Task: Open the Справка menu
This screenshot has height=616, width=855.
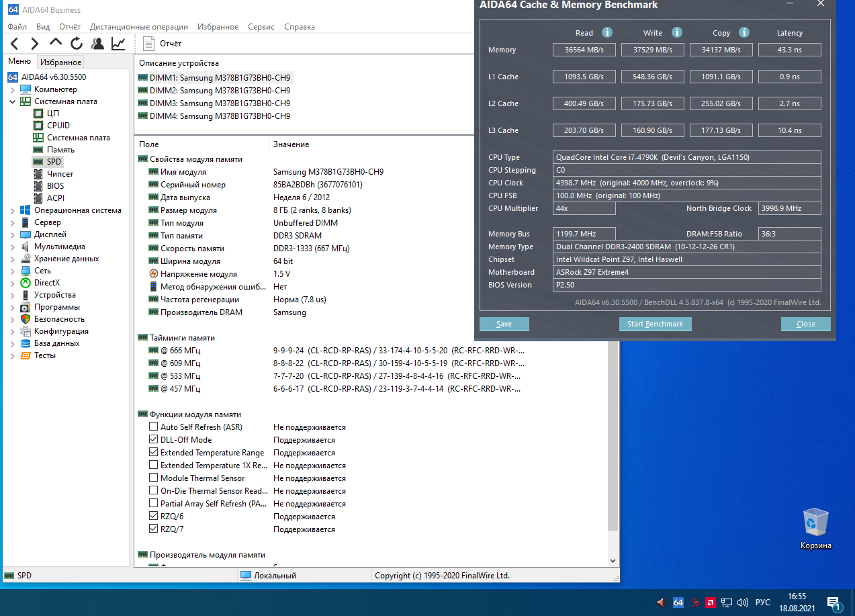Action: pos(300,27)
